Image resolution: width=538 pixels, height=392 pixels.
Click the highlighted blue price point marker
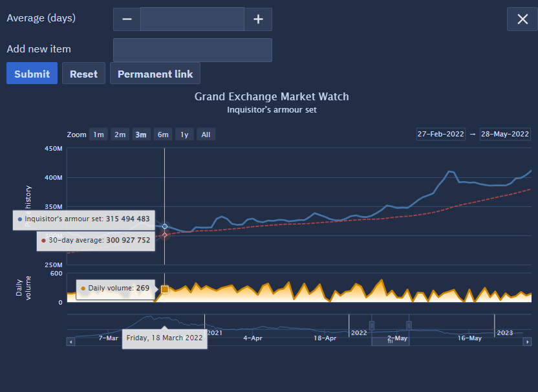pos(165,226)
